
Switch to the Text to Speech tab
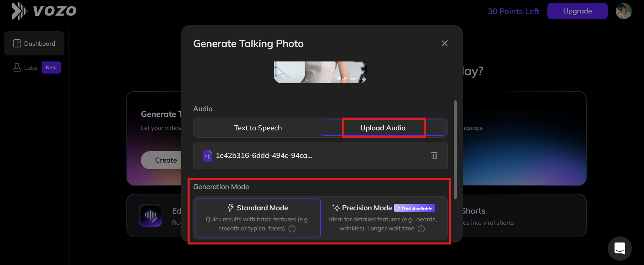point(258,128)
